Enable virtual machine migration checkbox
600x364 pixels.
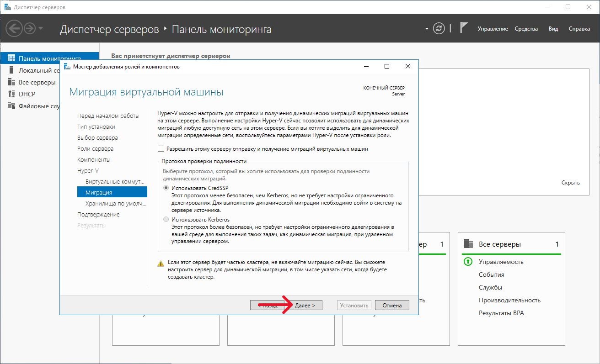(161, 149)
